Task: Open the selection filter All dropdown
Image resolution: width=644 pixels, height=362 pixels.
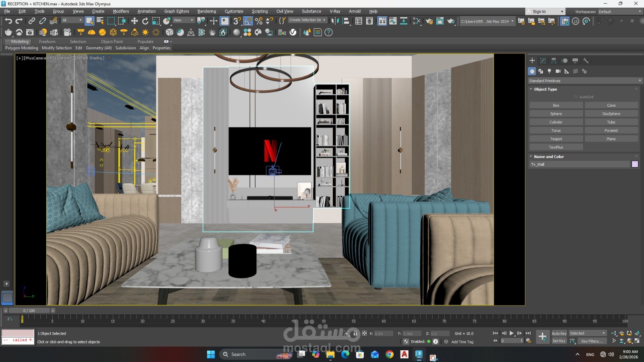Action: 72,20
